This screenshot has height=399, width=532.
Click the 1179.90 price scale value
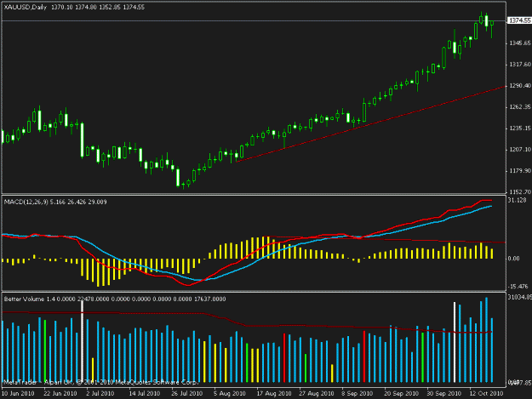(x=520, y=171)
